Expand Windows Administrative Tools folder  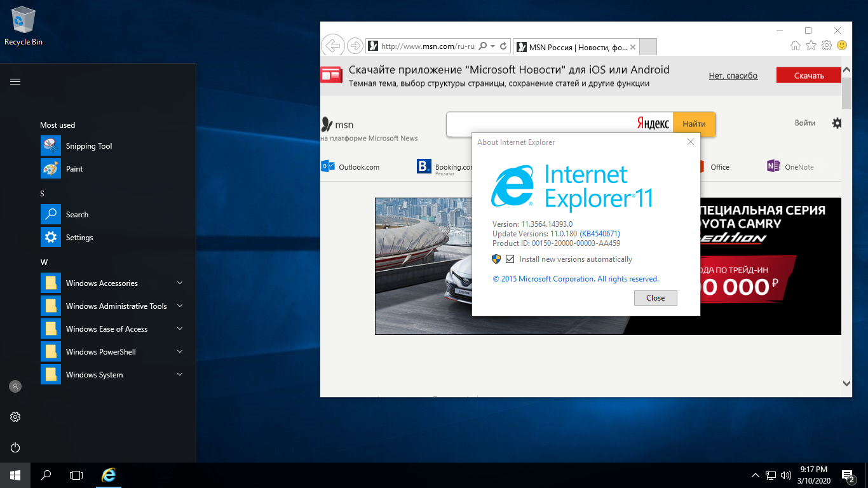click(x=112, y=306)
